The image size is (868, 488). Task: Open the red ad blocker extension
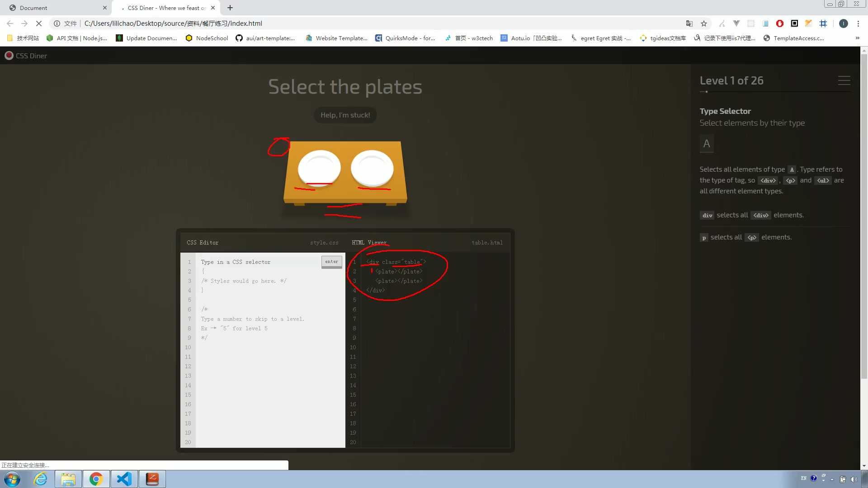coord(780,23)
